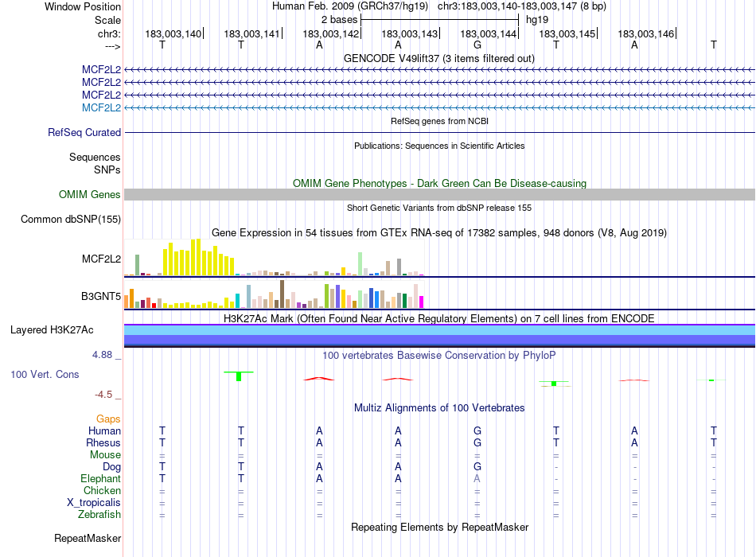Select the Common dbSNP(155) track label
The image size is (756, 557).
click(70, 220)
